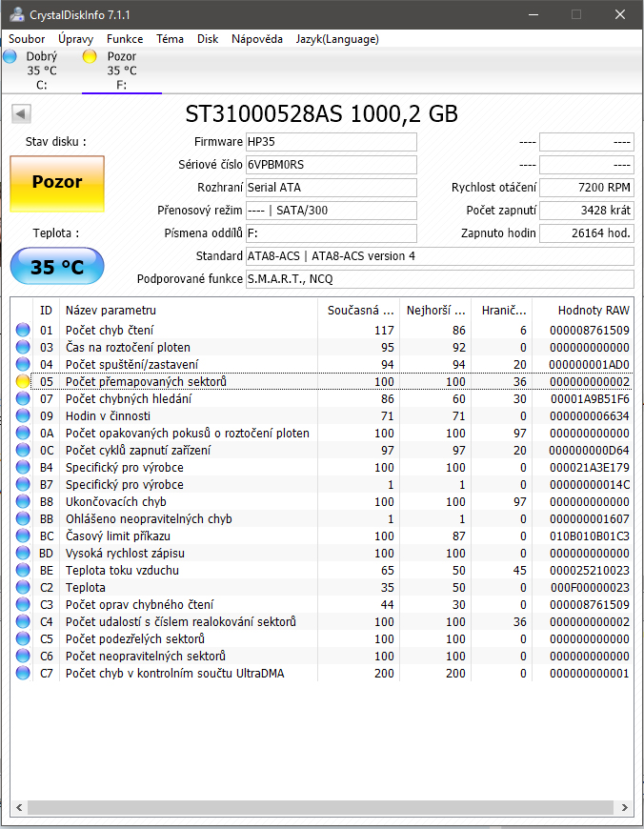This screenshot has width=644, height=829.
Task: Click the CrystalDiskInfo app icon in title bar
Action: click(14, 14)
